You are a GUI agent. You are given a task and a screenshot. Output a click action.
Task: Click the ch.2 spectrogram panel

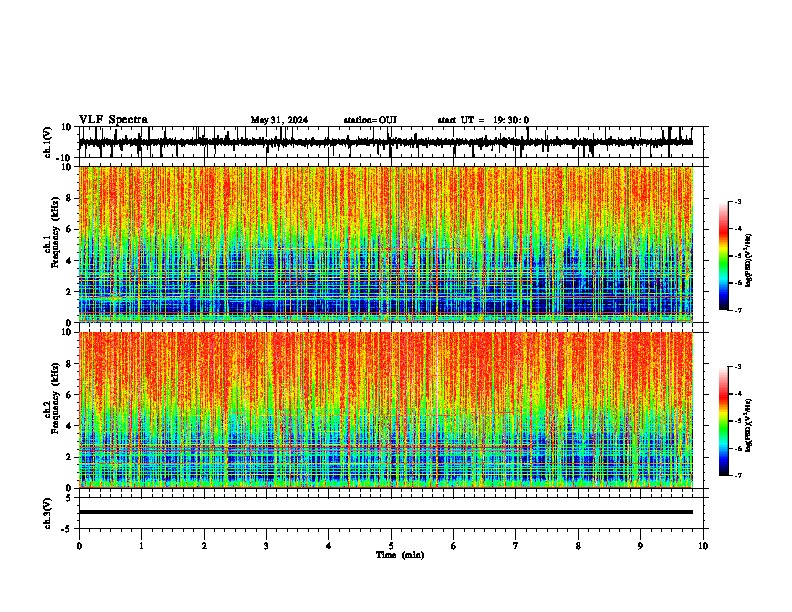click(385, 410)
